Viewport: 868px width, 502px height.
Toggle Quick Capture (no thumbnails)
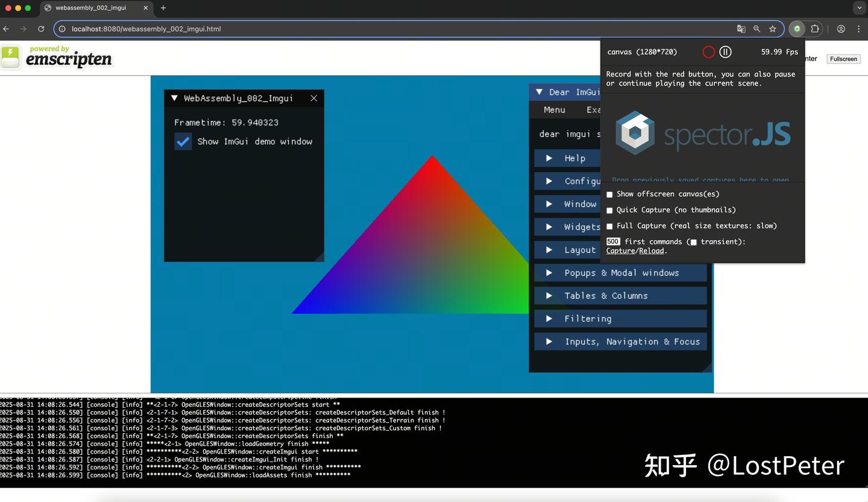(609, 210)
